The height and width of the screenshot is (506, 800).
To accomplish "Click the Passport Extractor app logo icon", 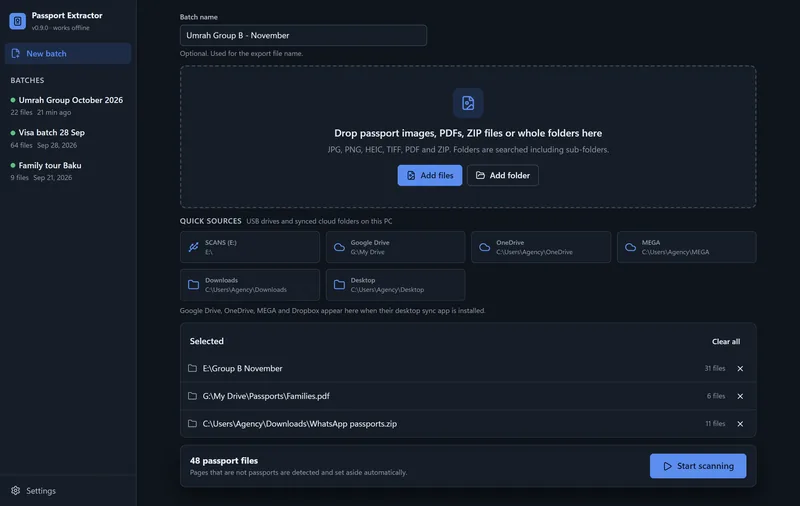I will pyautogui.click(x=17, y=21).
